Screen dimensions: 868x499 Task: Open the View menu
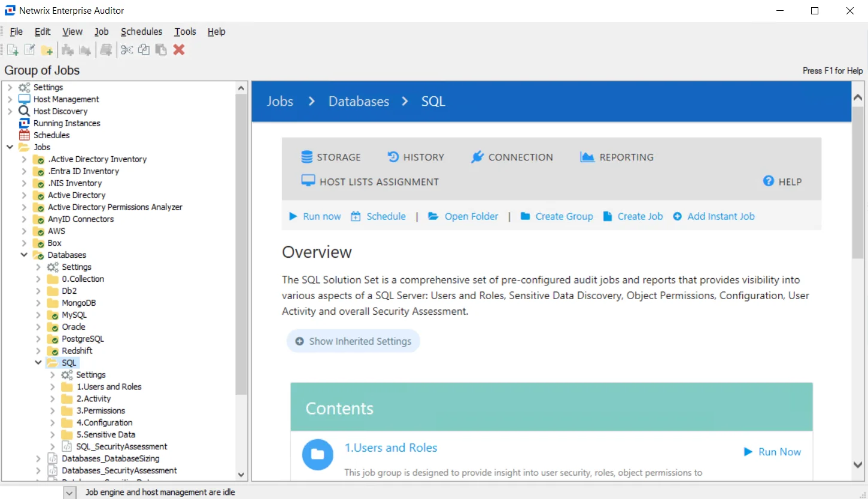(72, 32)
